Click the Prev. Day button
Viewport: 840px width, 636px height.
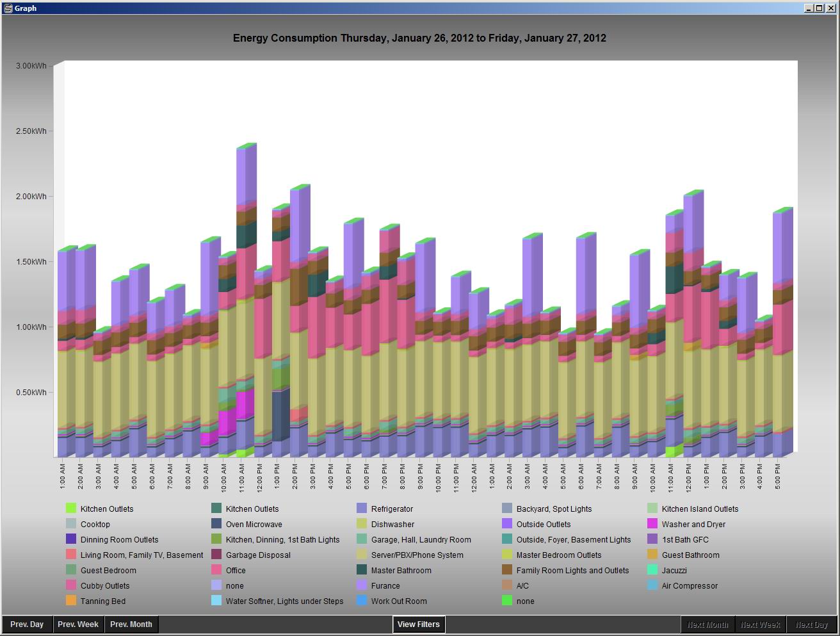tap(27, 624)
